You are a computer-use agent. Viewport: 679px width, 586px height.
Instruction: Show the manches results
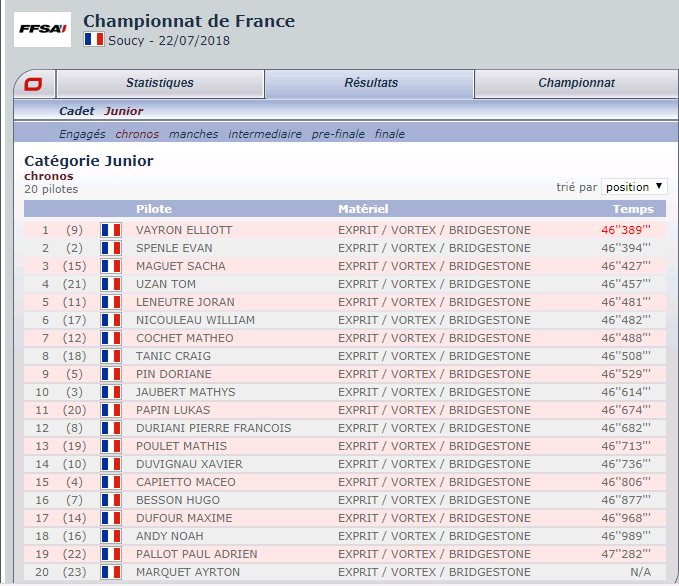coord(193,134)
